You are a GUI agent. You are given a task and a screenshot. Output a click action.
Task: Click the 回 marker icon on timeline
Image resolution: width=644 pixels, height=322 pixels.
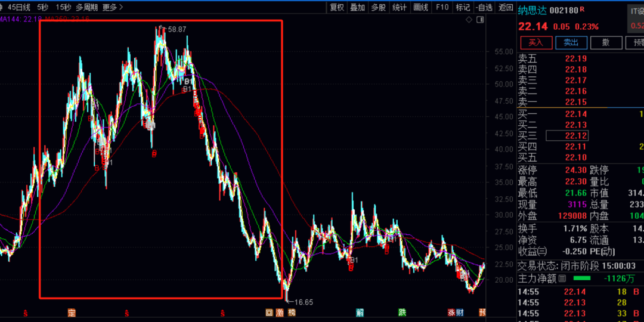pyautogui.click(x=269, y=312)
